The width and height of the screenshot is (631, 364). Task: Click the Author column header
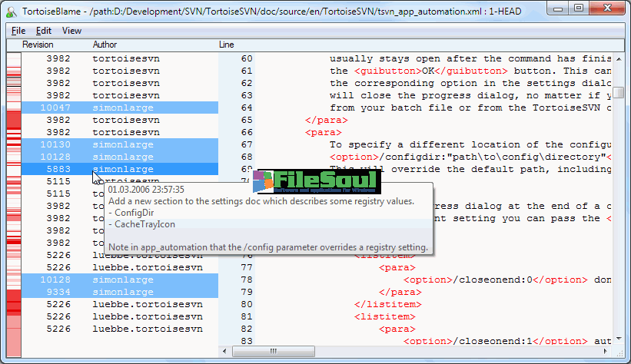pyautogui.click(x=105, y=45)
